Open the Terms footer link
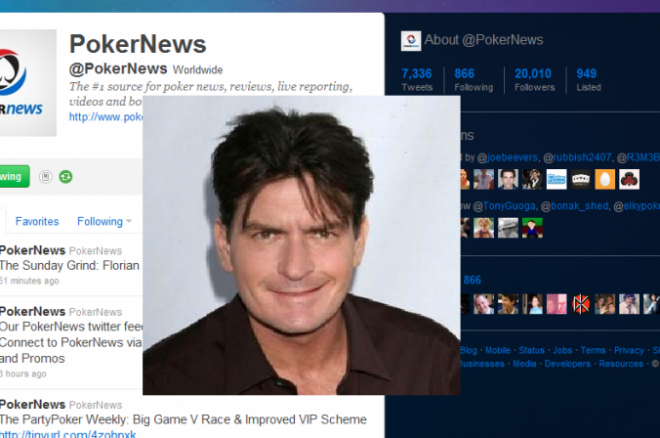Image resolution: width=660 pixels, height=438 pixels. 593,350
